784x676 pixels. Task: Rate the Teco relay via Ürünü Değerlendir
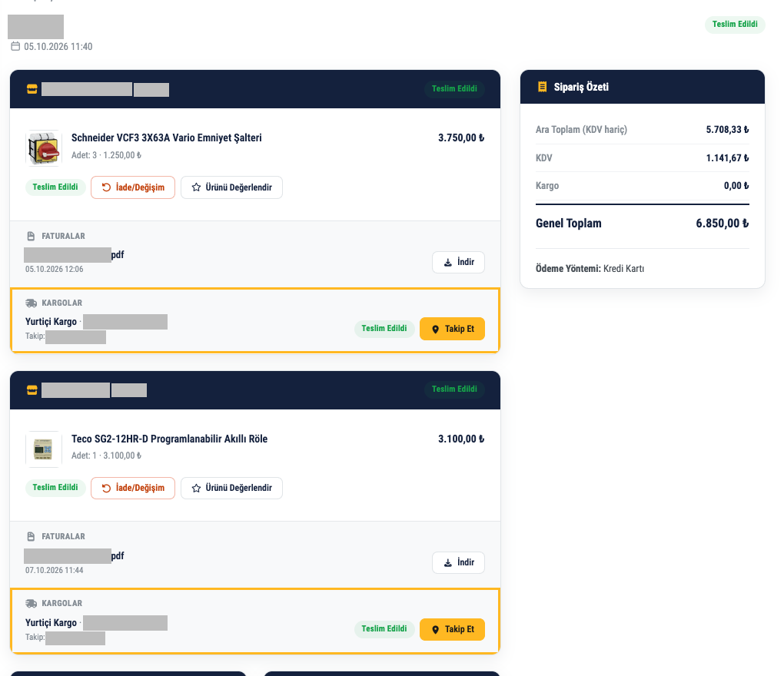coord(231,488)
